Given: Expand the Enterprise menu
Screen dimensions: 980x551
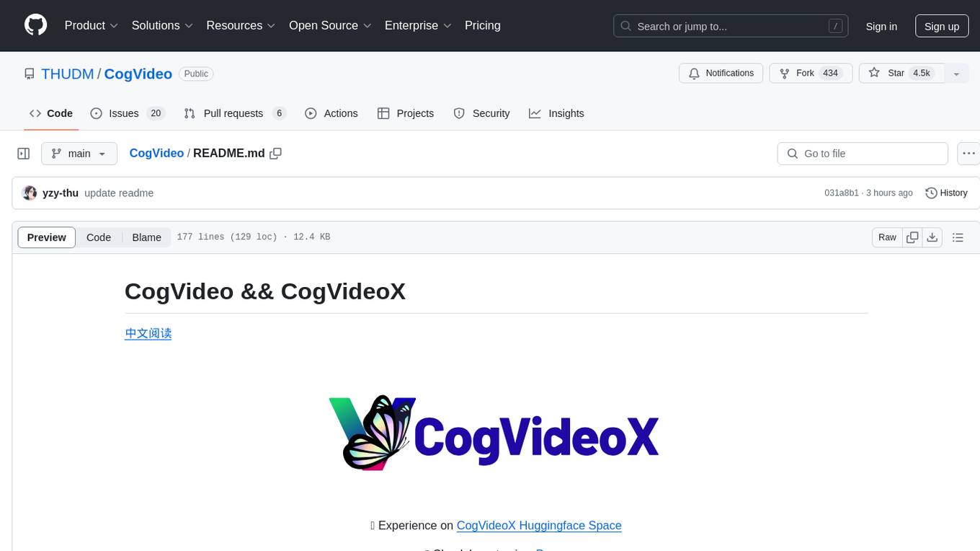Looking at the screenshot, I should click(418, 25).
